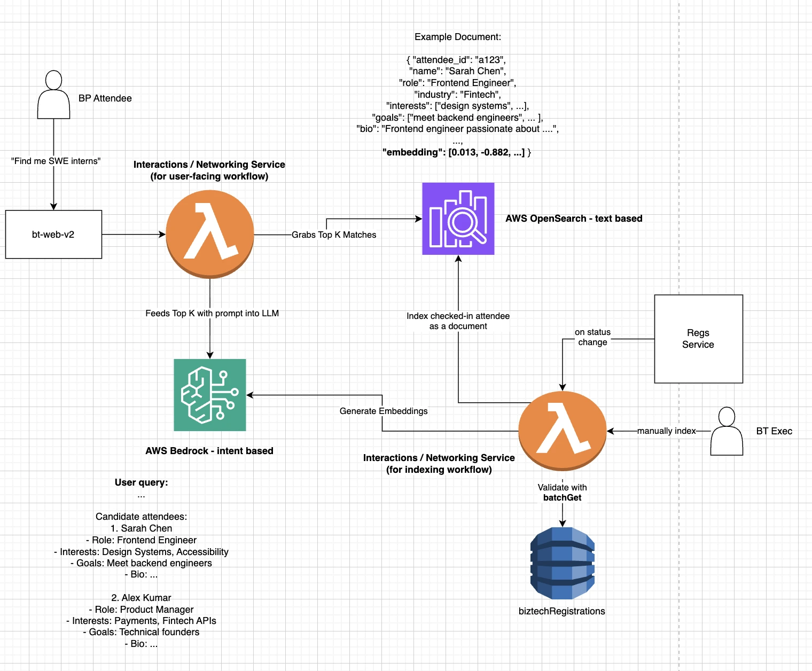Click the "2. Alex Kumar" candidate line
The height and width of the screenshot is (671, 812).
click(x=142, y=598)
